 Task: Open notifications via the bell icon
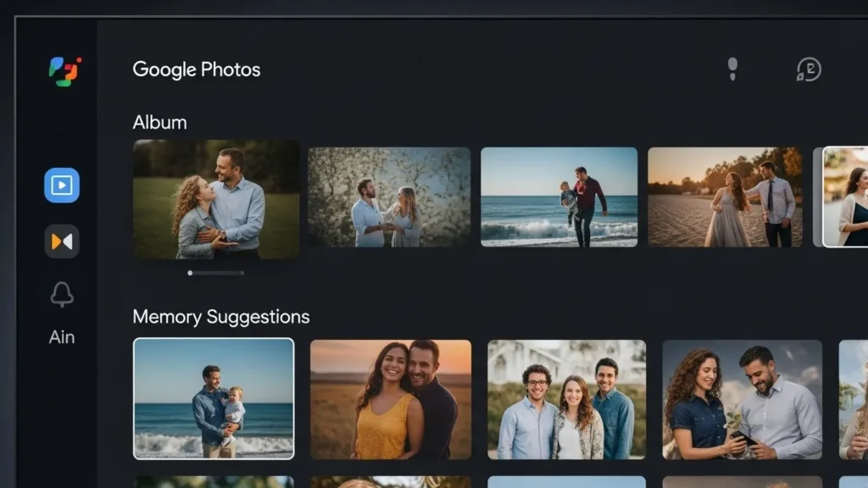point(60,296)
